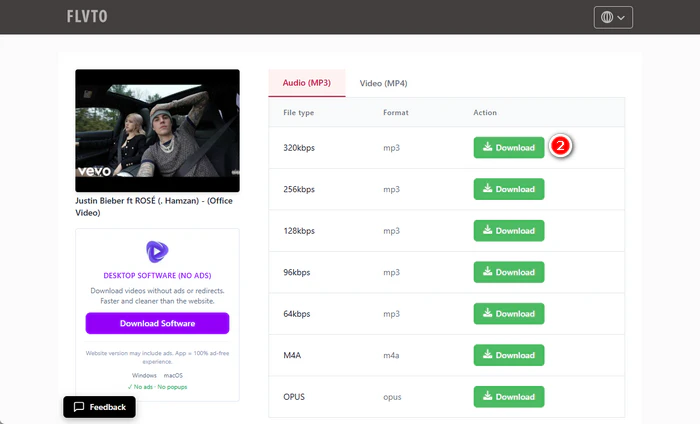This screenshot has height=424, width=700.
Task: Download the 256kbps mp3 file
Action: (x=509, y=189)
